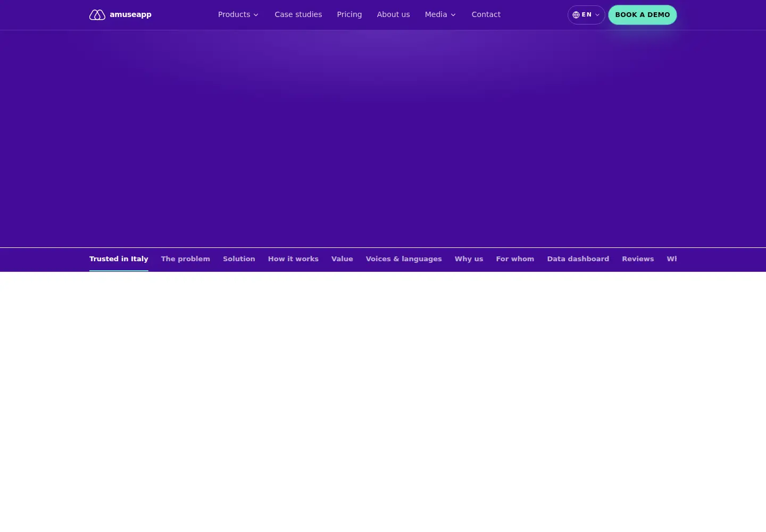Screen dimensions: 766x532
Task: Select the Trusted in Italy tab
Action: point(119,259)
